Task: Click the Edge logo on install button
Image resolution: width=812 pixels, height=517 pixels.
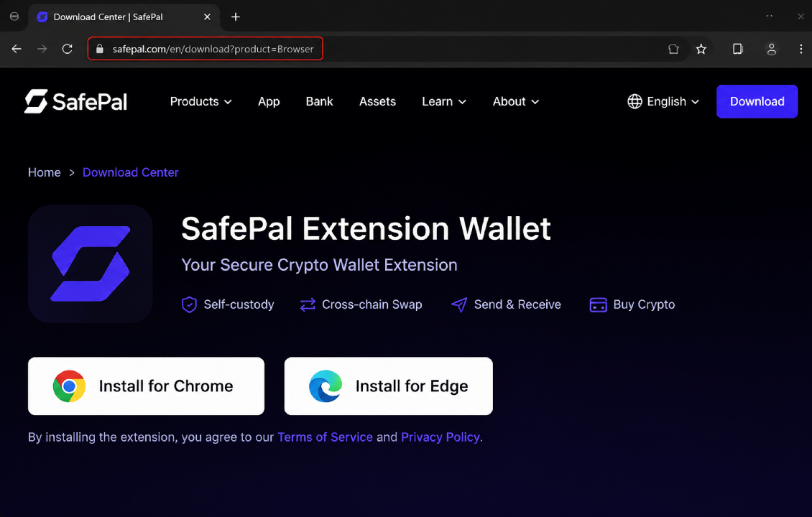Action: pos(326,386)
